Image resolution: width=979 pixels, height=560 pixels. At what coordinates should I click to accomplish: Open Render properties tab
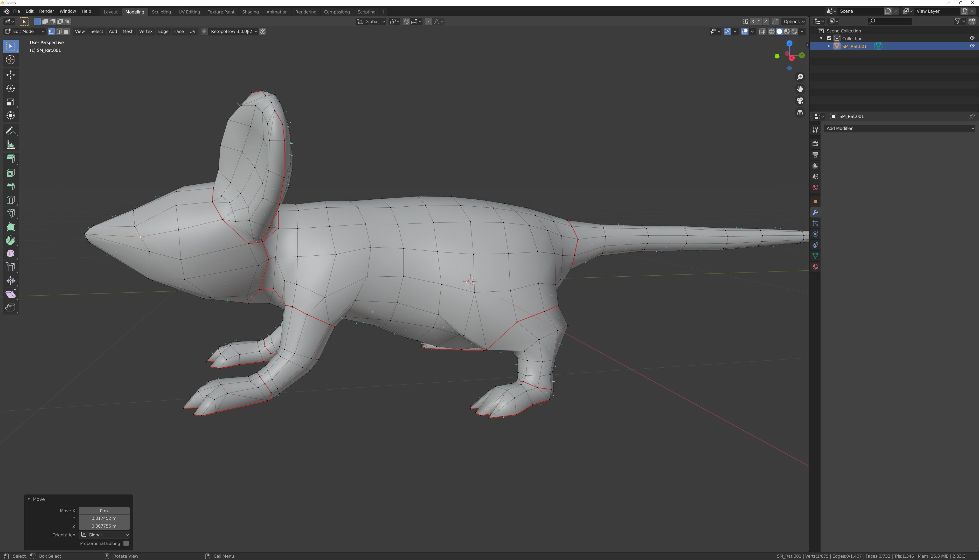(815, 143)
